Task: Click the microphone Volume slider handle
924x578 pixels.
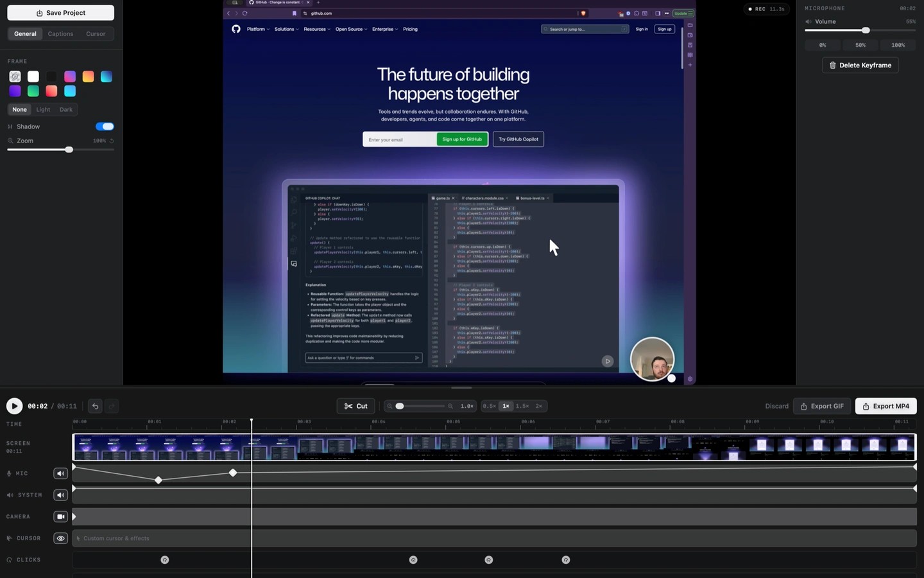Action: [x=866, y=30]
